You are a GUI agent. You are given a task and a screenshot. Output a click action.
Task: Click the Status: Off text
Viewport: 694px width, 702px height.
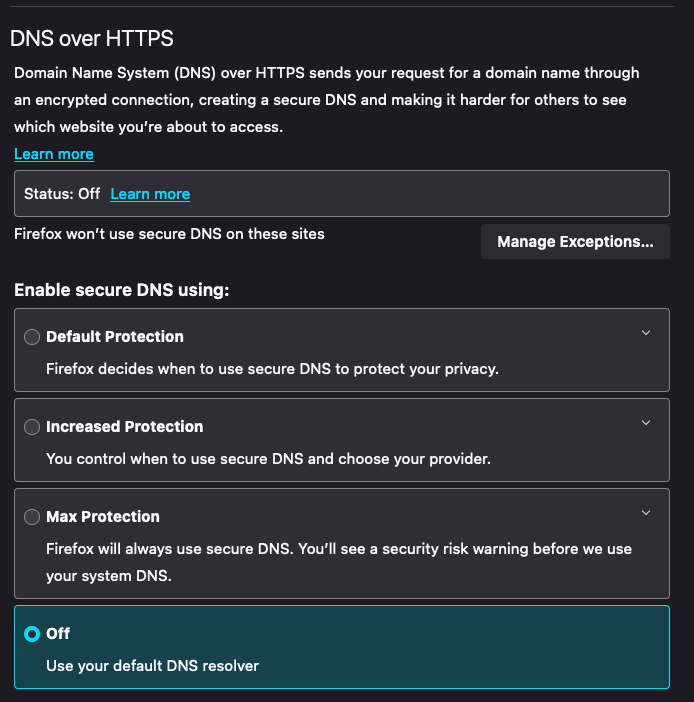(x=62, y=194)
